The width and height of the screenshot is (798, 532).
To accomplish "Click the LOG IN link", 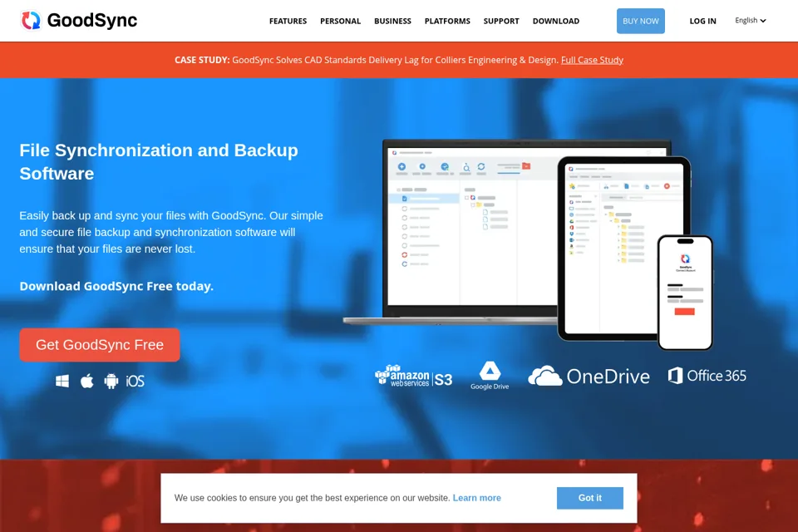I will point(703,21).
